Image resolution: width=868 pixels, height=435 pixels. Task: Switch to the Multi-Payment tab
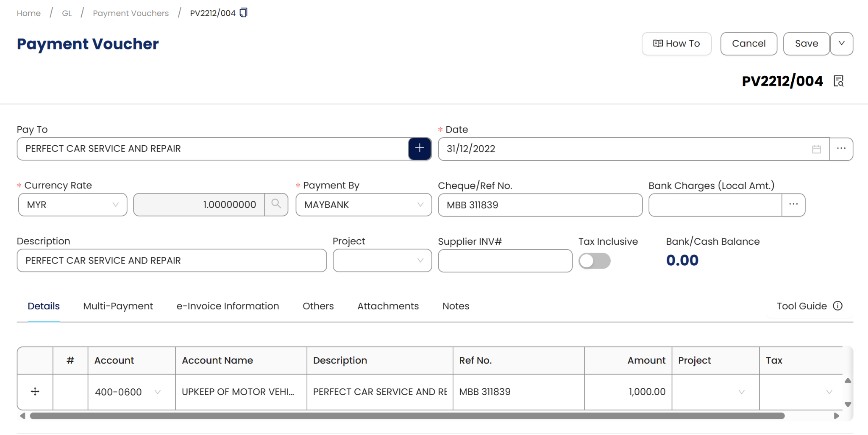coord(118,306)
